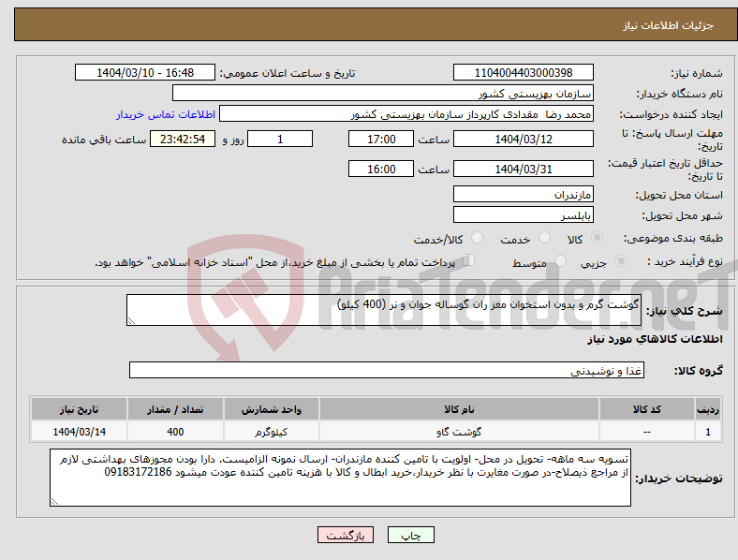The image size is (738, 560).
Task: Click the row number 1 cell
Action: click(708, 431)
